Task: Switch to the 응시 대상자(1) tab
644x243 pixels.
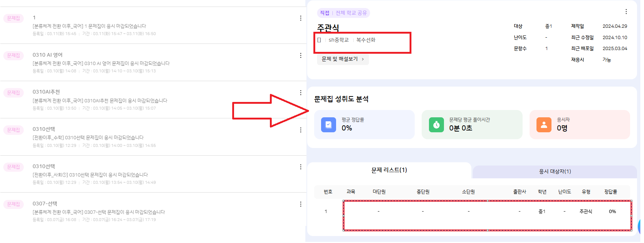Action: [x=555, y=171]
